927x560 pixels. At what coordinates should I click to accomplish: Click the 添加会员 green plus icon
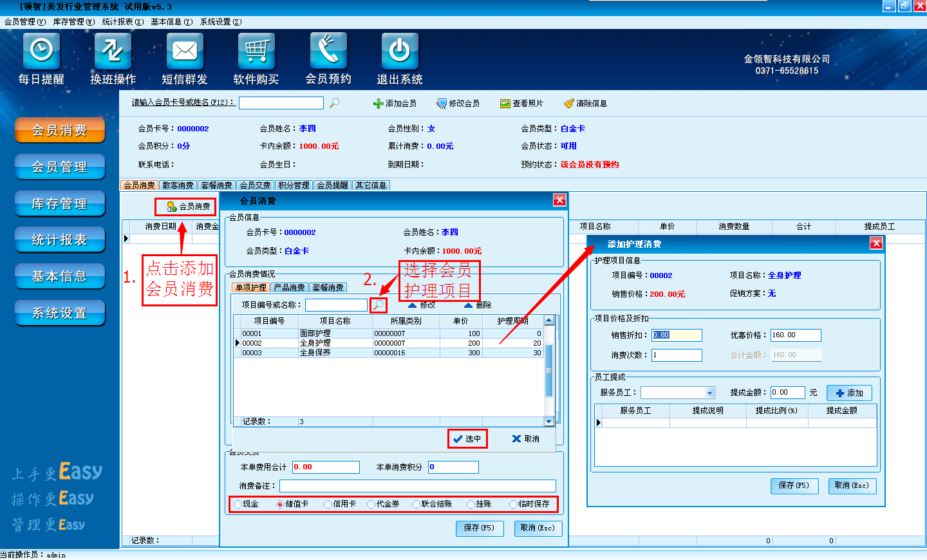click(x=379, y=104)
